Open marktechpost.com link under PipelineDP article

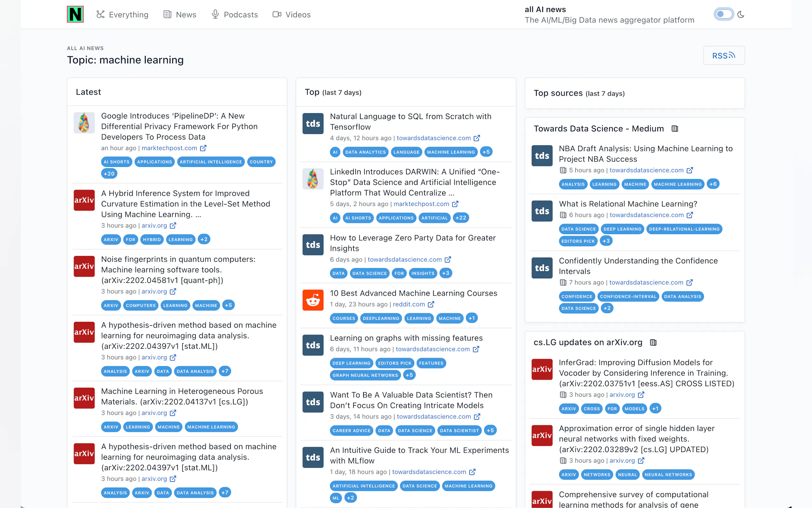pyautogui.click(x=169, y=148)
